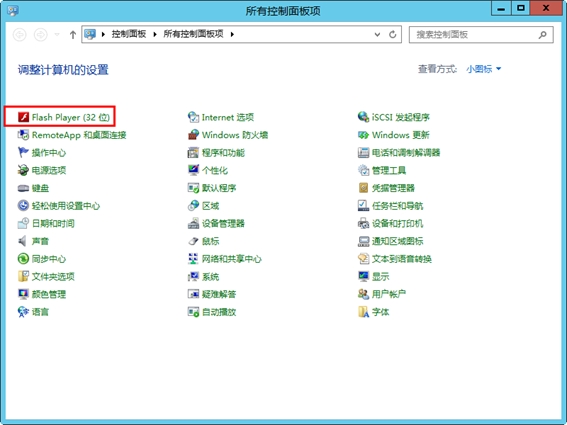
Task: Open the 键盘 keyboard icon
Action: pos(24,188)
